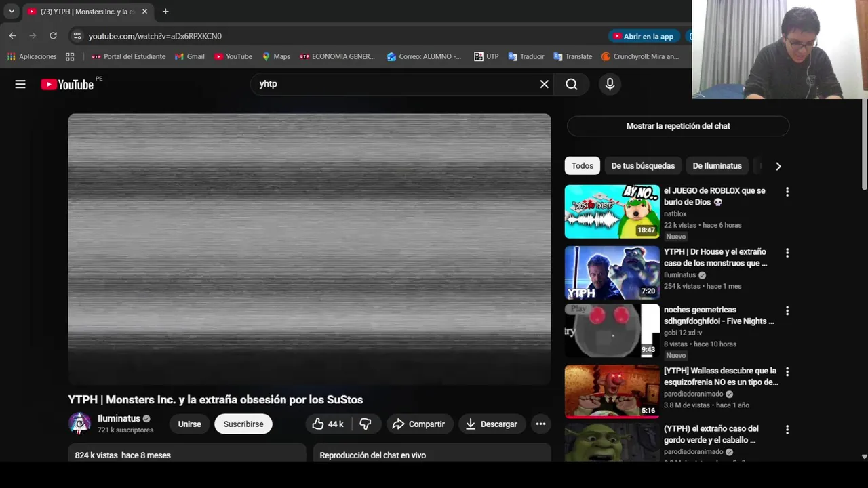Open the tab search dropdown arrow
Viewport: 868px width, 488px height.
pos(12,12)
